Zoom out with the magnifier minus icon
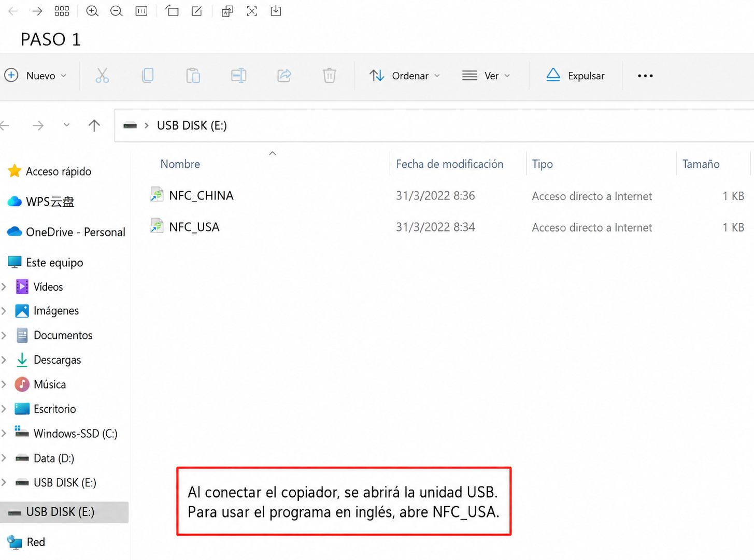The height and width of the screenshot is (560, 754). coord(117,11)
